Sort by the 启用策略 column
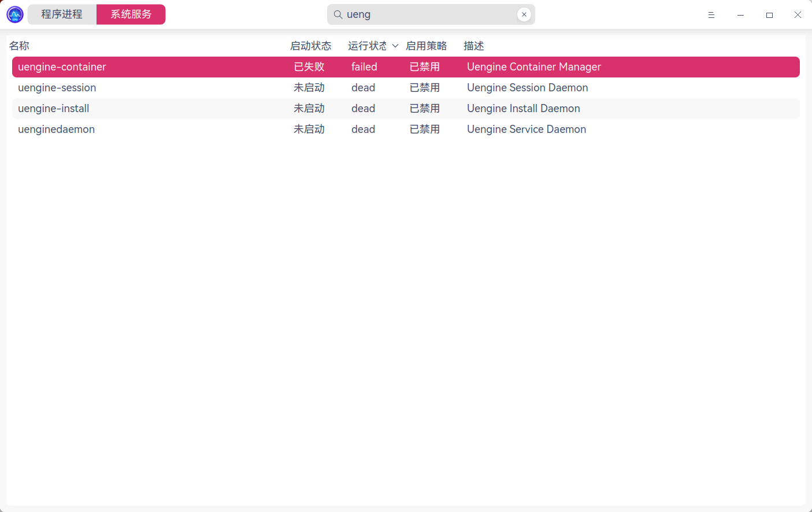This screenshot has height=512, width=812. tap(427, 46)
